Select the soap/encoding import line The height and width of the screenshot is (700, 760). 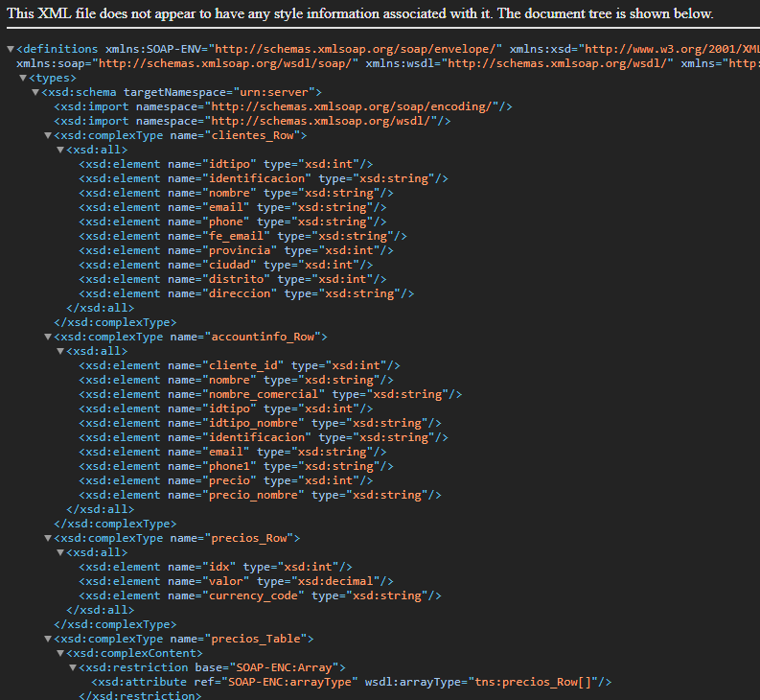tap(283, 106)
